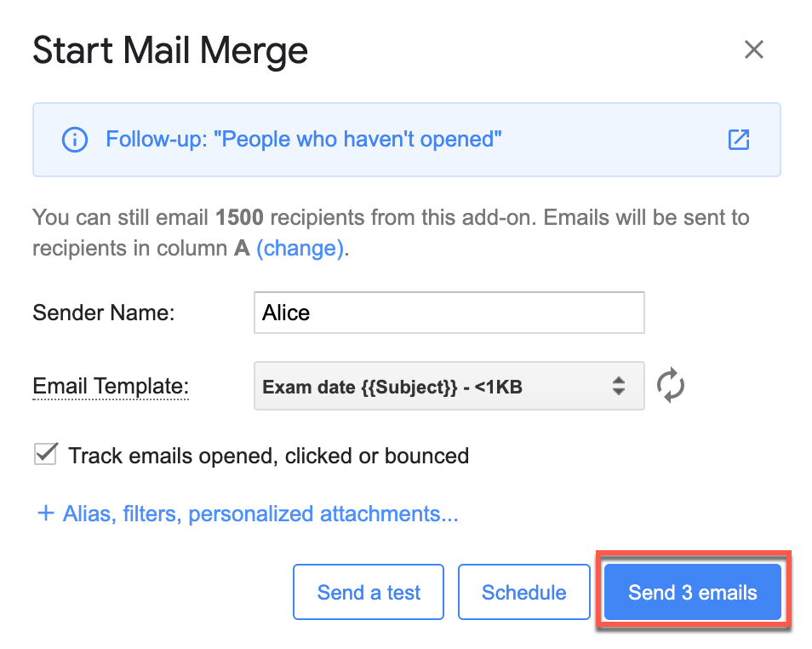Click the "Track emails opened, clicked or bounced" label
812x649 pixels.
(x=268, y=456)
